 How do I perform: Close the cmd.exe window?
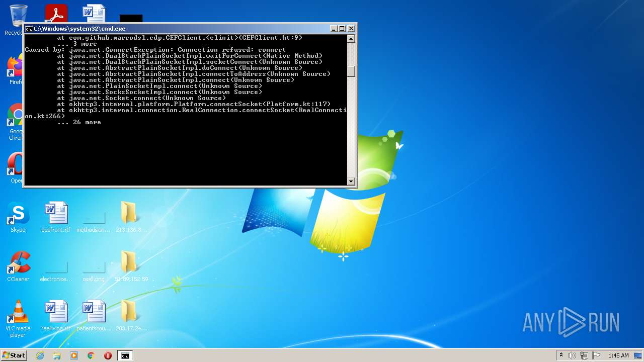[x=351, y=29]
